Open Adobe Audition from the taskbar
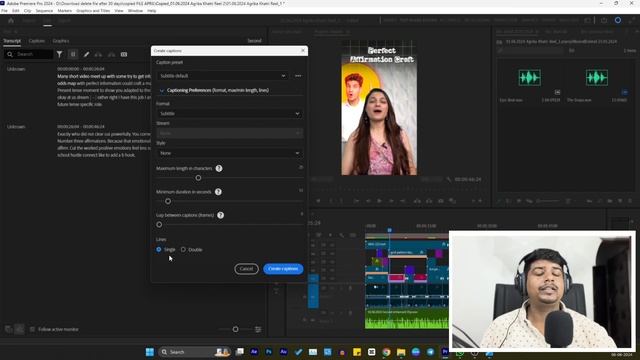Viewport: 640px width, 360px height. 283,352
